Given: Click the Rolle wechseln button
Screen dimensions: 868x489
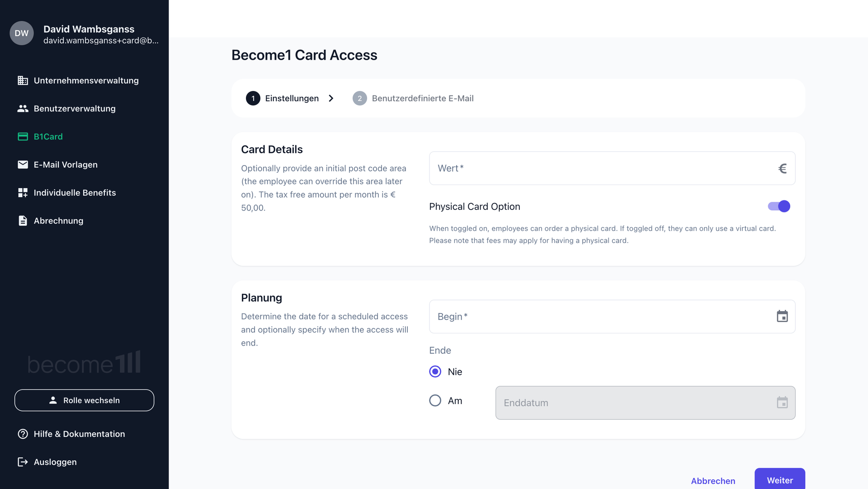Looking at the screenshot, I should 84,400.
